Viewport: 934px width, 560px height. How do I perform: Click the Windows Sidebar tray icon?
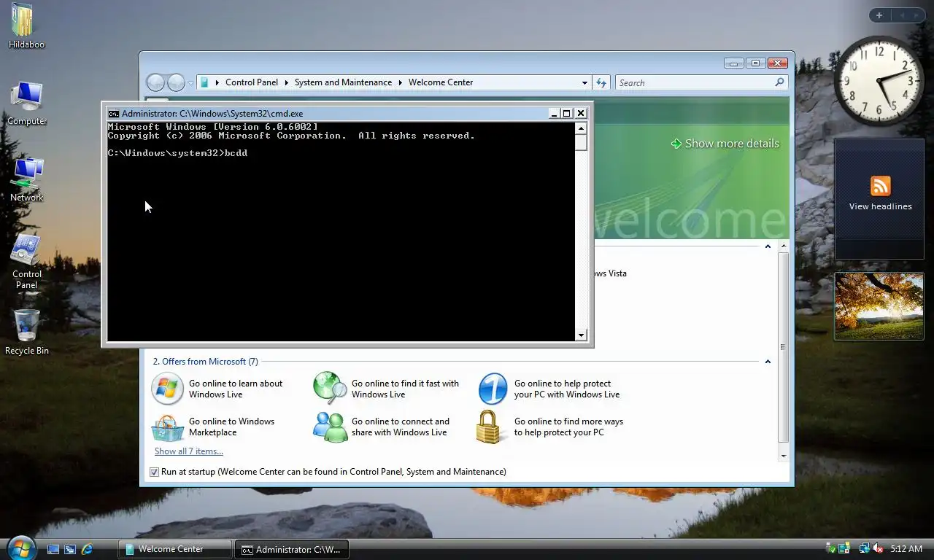(x=844, y=548)
